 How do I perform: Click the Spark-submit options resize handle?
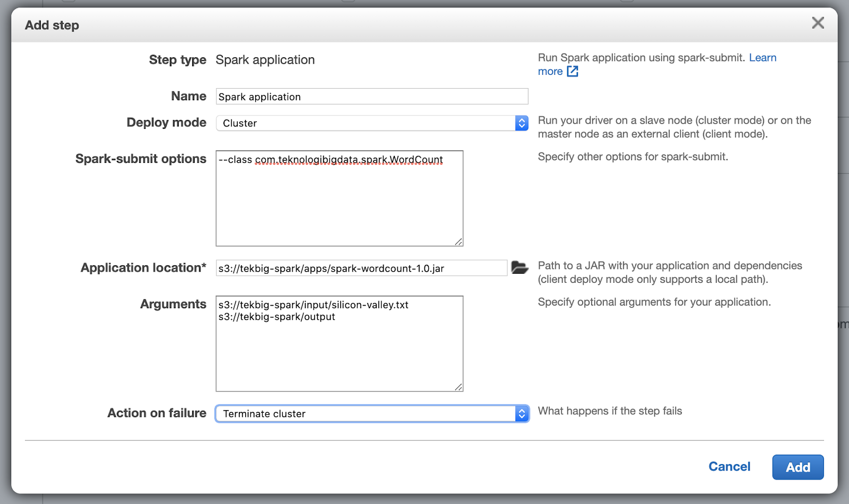tap(459, 242)
